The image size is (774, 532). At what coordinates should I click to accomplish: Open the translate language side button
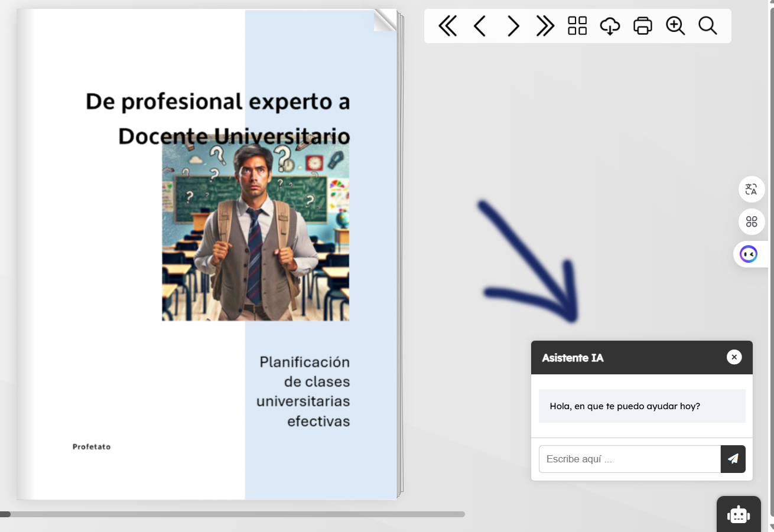pos(751,190)
